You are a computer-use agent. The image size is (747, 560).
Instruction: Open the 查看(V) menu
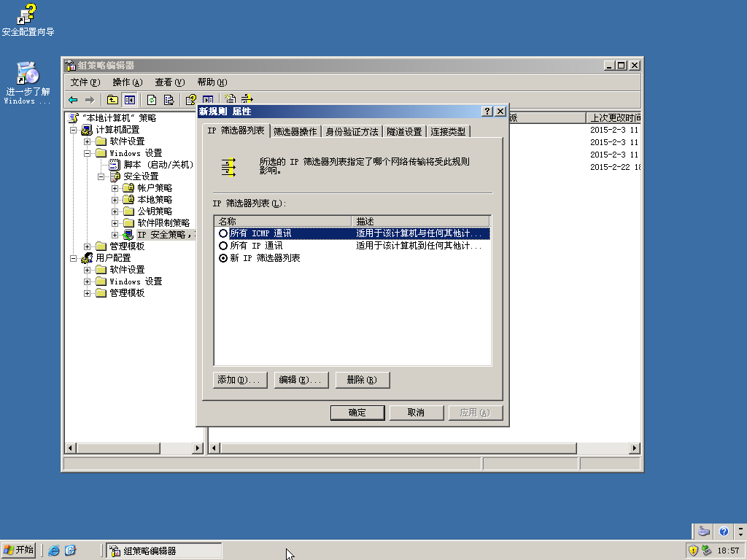click(169, 82)
